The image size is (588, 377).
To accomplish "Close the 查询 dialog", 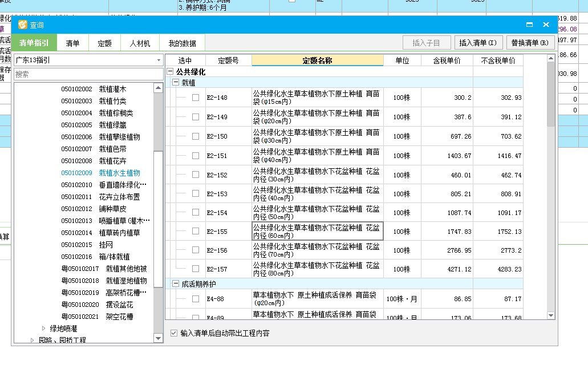I will click(x=546, y=25).
